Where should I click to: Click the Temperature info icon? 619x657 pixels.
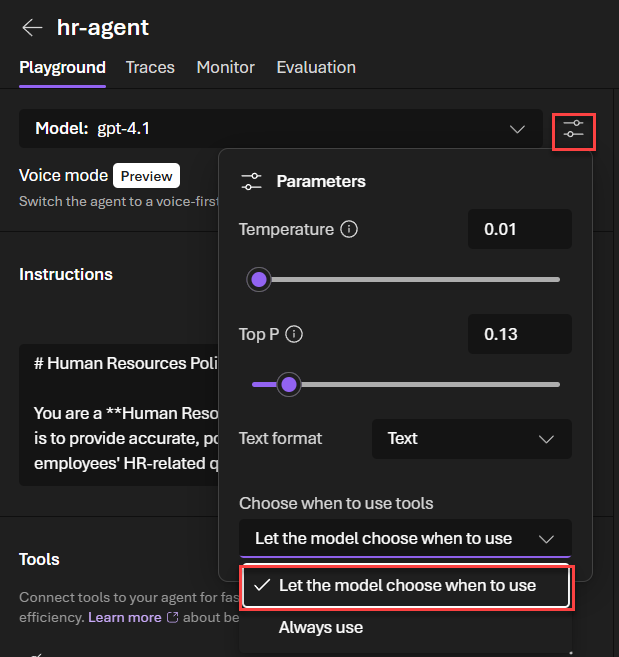pyautogui.click(x=349, y=229)
